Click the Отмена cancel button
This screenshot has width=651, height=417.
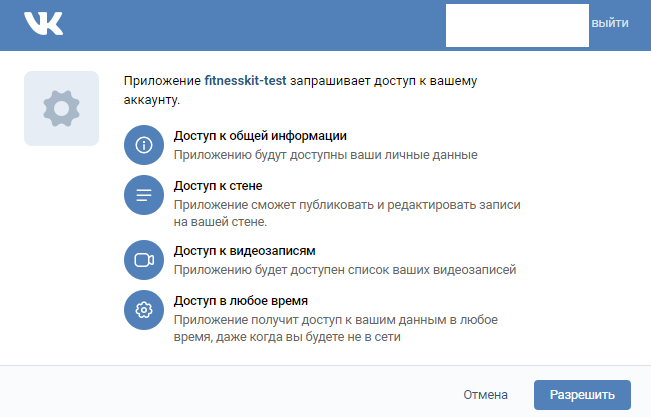click(x=485, y=395)
